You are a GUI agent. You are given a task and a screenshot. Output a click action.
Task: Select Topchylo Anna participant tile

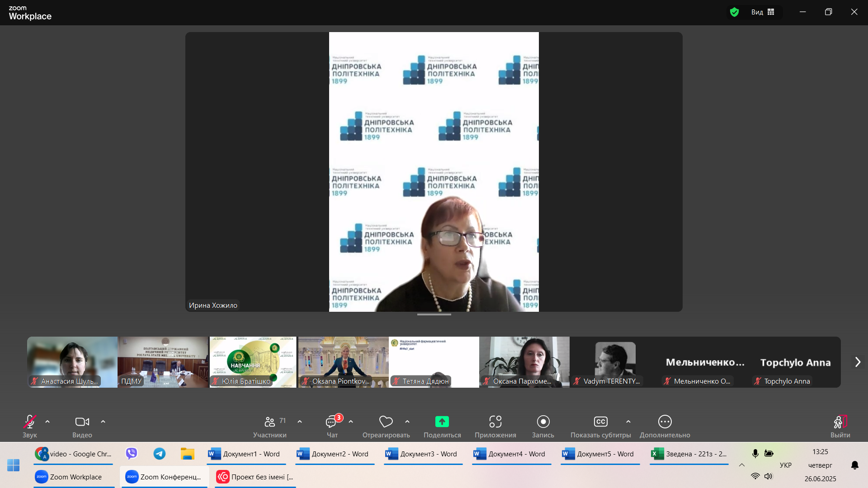point(796,362)
